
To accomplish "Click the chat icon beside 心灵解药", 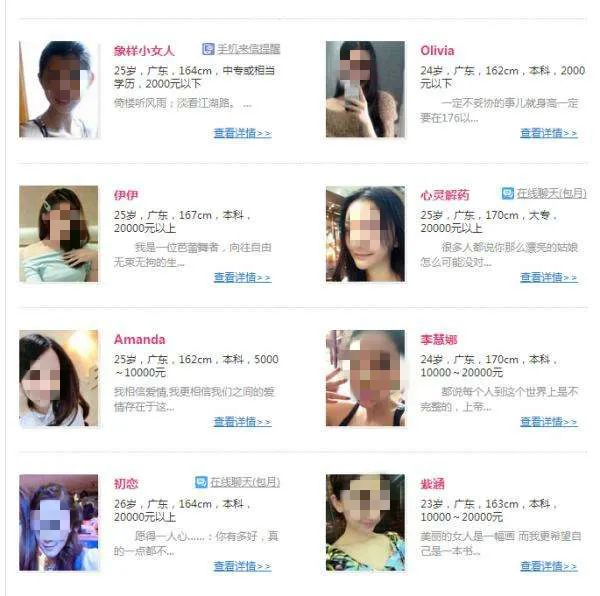I will pyautogui.click(x=508, y=194).
